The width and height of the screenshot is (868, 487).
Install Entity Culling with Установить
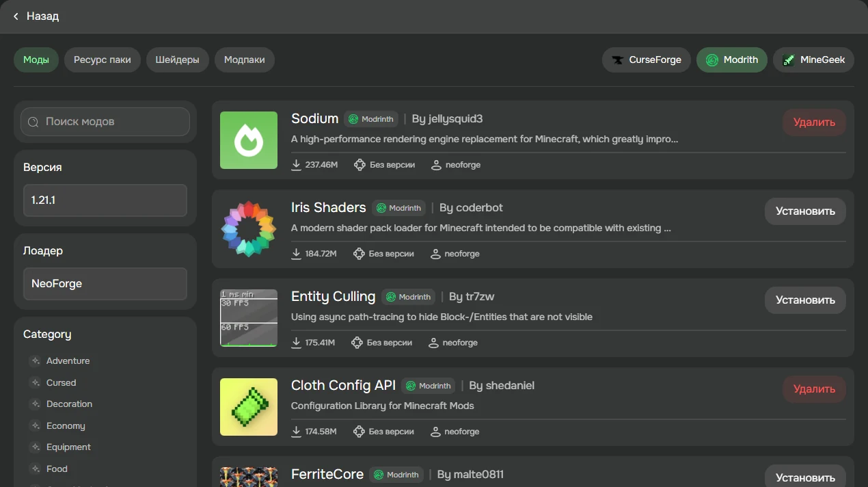coord(805,300)
